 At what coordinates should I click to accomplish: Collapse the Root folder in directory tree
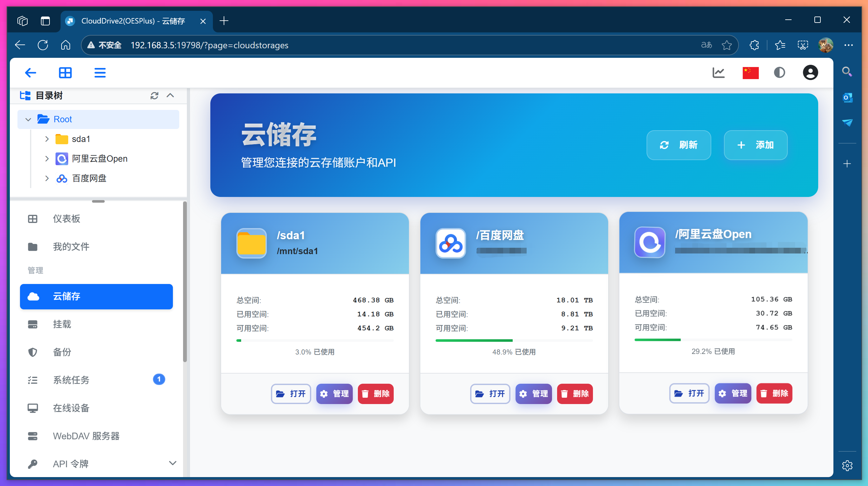[28, 119]
